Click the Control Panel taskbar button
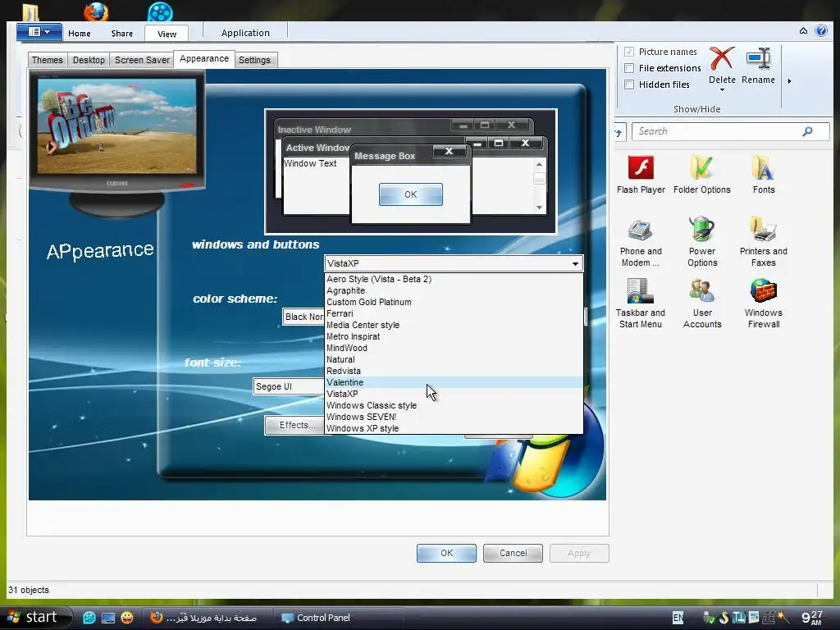 (337, 618)
